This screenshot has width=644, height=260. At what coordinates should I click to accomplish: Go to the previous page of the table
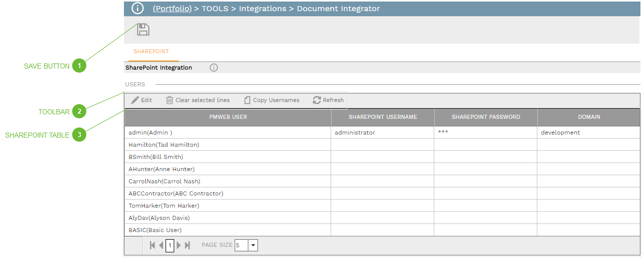[x=161, y=245]
